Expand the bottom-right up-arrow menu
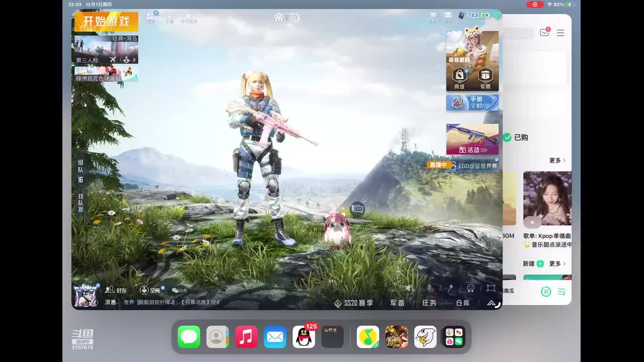 click(492, 303)
